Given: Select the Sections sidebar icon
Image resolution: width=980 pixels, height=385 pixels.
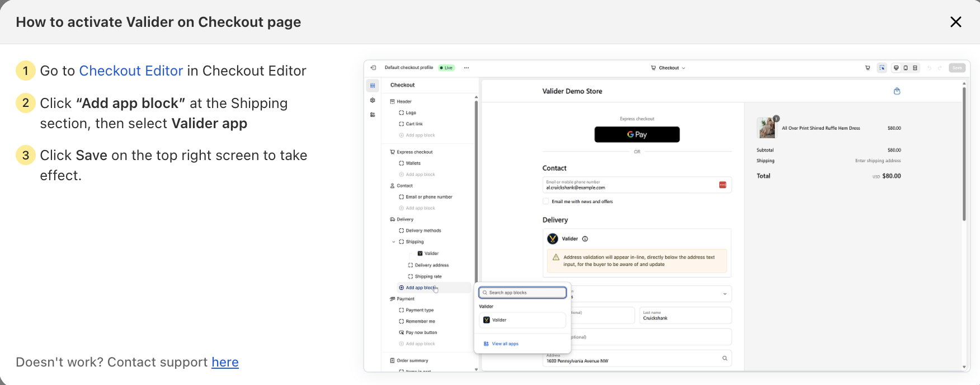Looking at the screenshot, I should (373, 86).
